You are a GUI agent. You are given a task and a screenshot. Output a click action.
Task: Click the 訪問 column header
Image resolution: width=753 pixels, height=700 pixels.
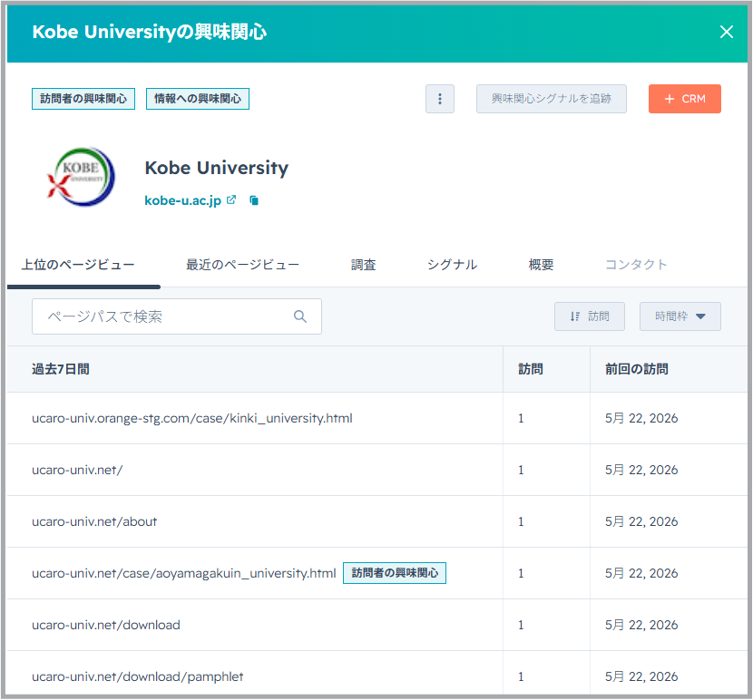click(531, 369)
